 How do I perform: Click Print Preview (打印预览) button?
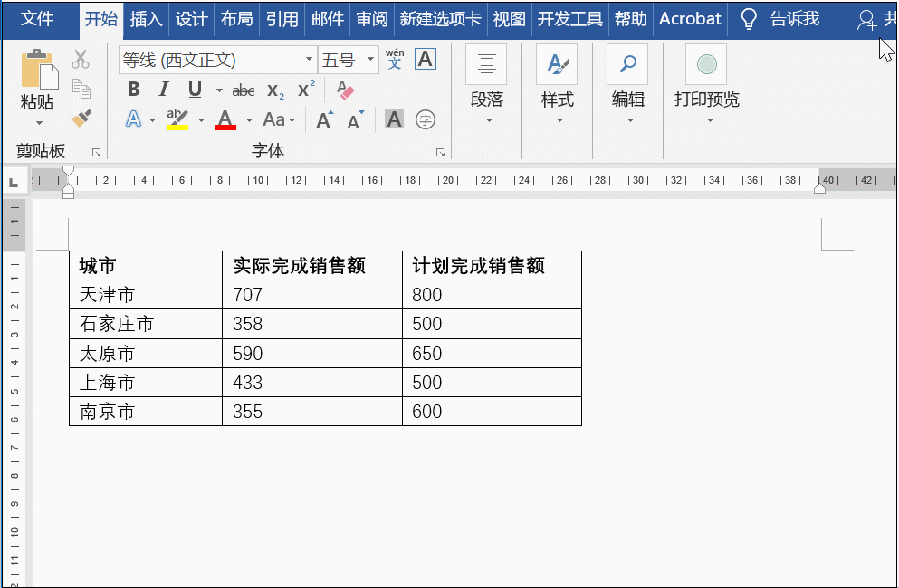pyautogui.click(x=706, y=85)
